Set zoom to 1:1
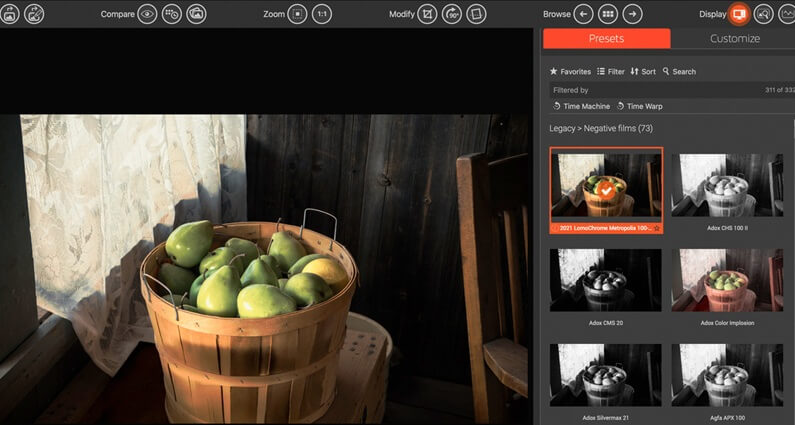 pyautogui.click(x=322, y=14)
